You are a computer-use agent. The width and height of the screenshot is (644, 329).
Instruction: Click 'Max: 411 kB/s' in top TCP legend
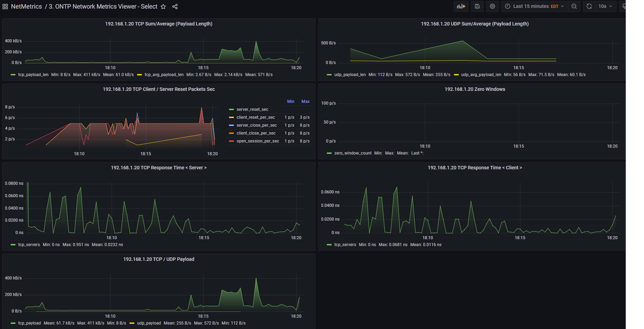click(87, 75)
